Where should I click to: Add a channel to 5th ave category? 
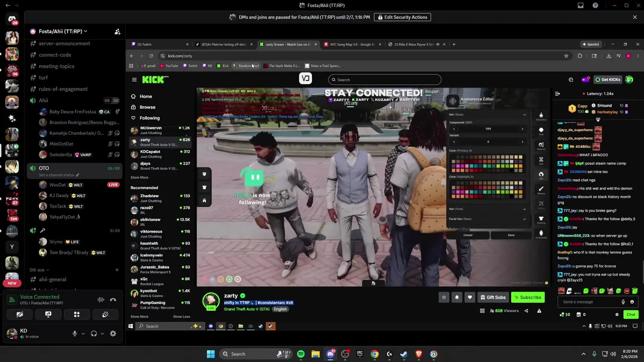pos(117,270)
